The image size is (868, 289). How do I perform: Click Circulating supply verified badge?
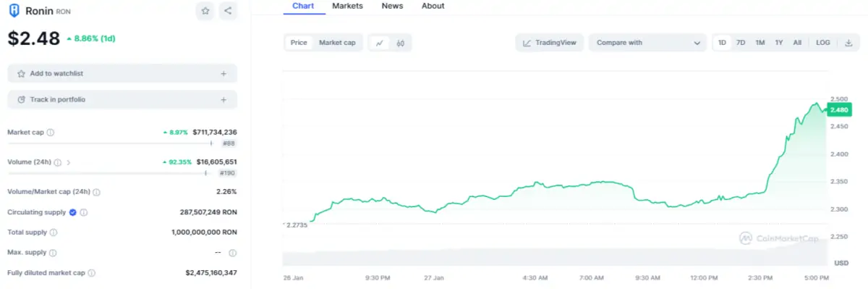pos(72,212)
